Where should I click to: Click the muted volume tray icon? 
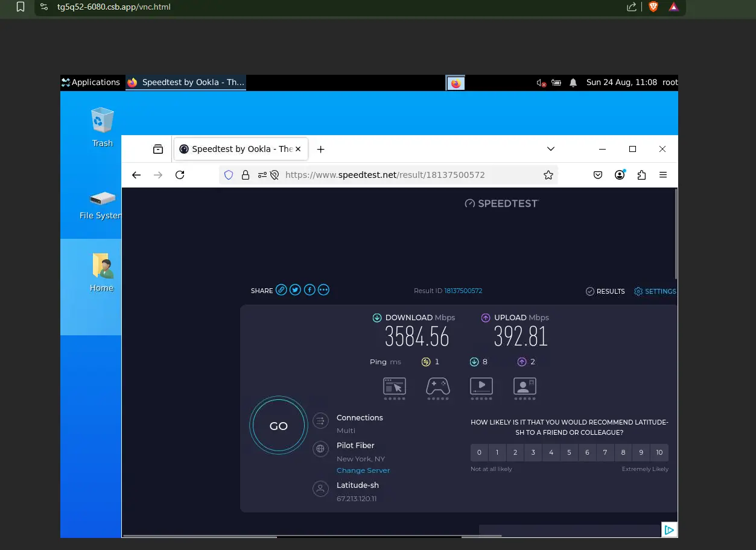[x=541, y=83]
